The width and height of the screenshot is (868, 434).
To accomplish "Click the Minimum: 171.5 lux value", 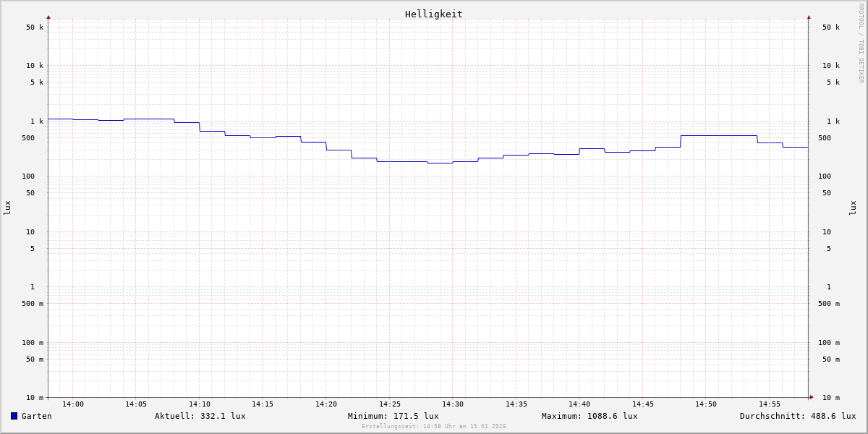I will 393,416.
